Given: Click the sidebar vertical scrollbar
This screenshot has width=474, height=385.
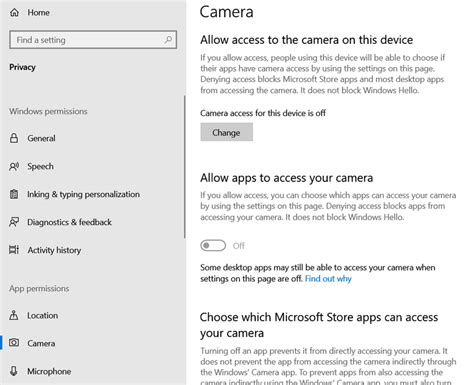Looking at the screenshot, I should [x=184, y=167].
